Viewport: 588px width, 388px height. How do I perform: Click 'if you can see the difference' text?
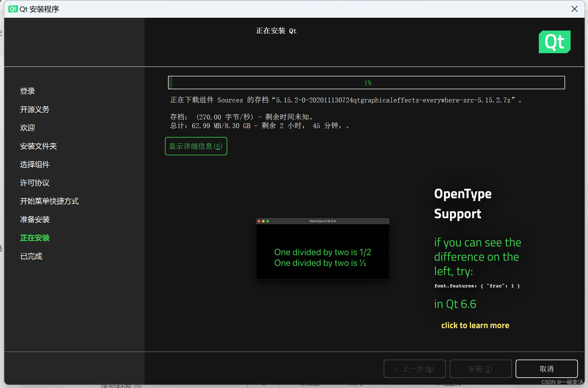(477, 257)
